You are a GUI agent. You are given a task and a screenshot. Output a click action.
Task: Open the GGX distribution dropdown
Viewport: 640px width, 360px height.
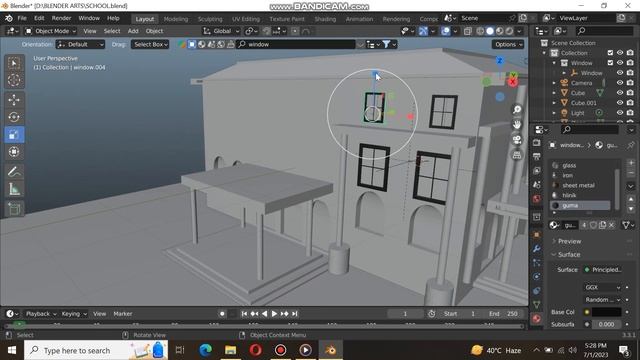point(602,287)
